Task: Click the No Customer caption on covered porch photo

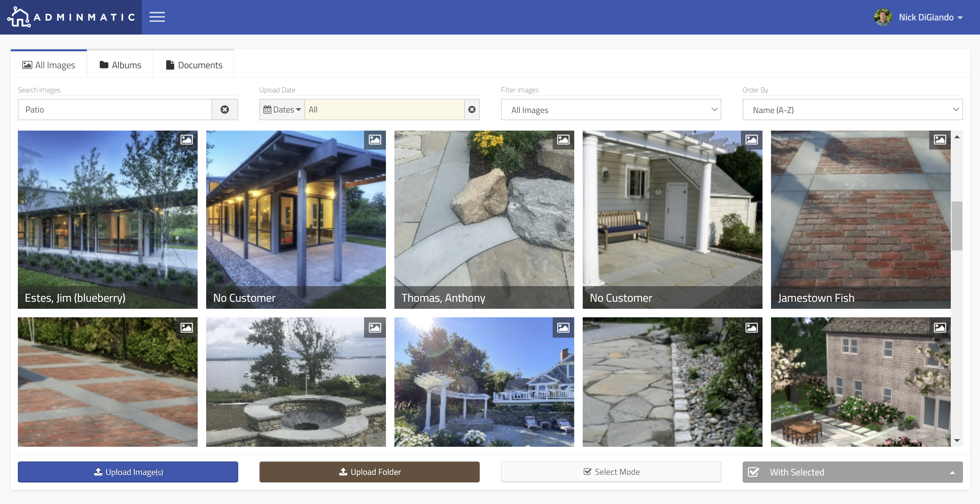Action: pyautogui.click(x=244, y=298)
